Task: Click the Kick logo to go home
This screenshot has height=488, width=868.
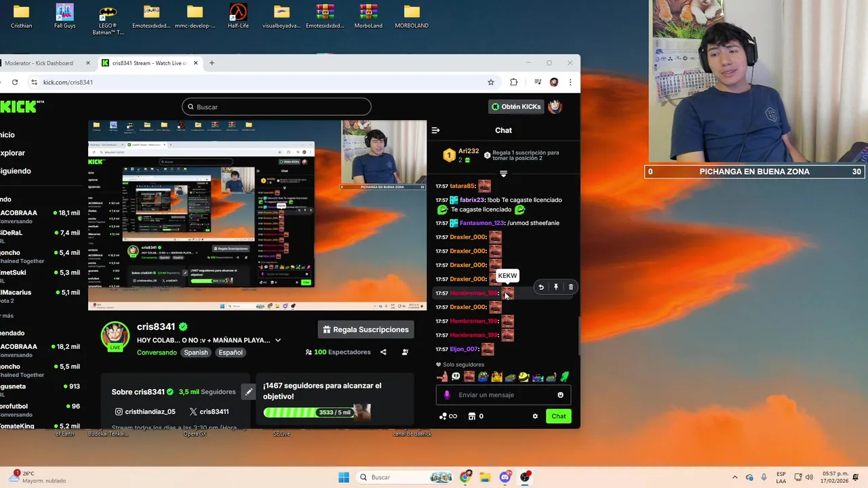Action: point(18,106)
